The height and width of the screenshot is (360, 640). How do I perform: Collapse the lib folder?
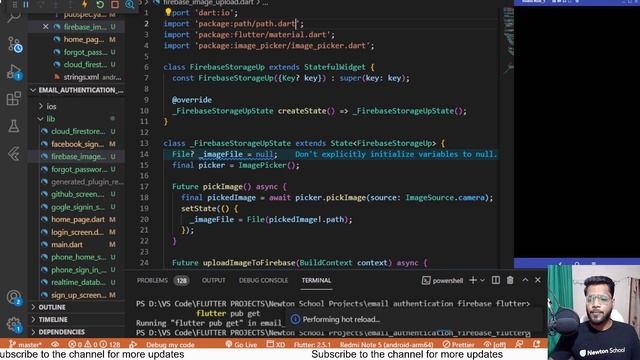(x=77, y=119)
